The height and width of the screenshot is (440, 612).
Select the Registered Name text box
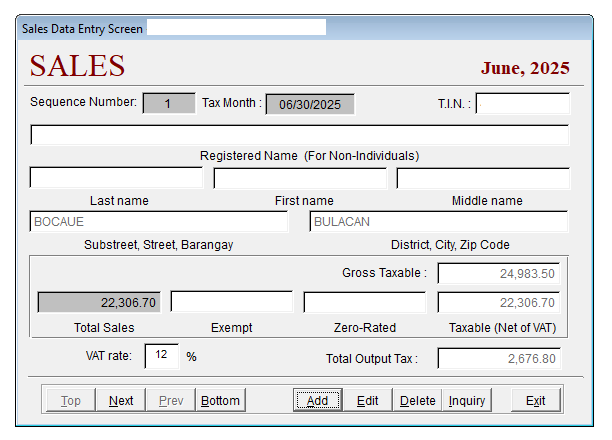(x=300, y=135)
